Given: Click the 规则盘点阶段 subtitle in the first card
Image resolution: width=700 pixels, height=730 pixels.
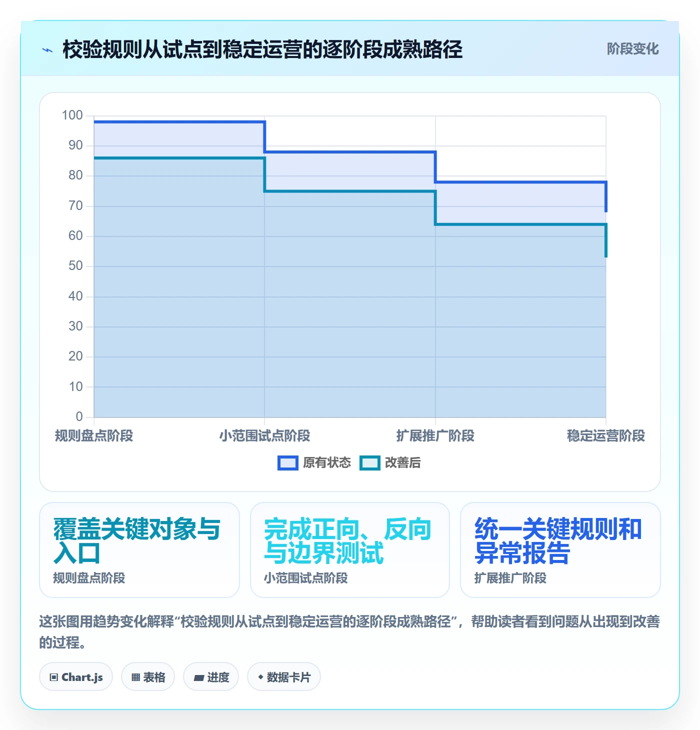Looking at the screenshot, I should (89, 578).
